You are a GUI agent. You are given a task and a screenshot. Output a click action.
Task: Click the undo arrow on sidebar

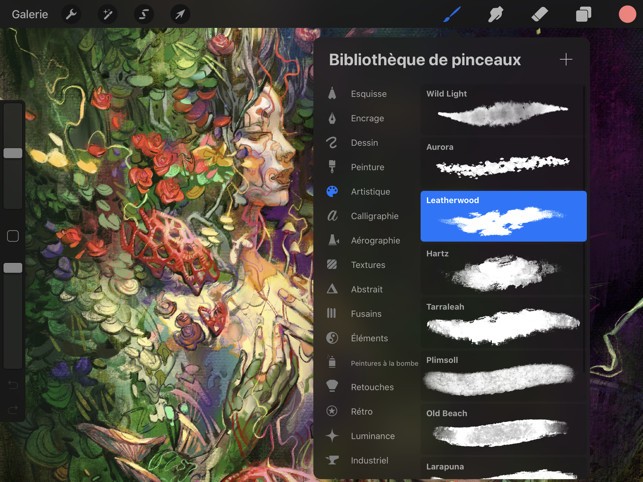click(13, 385)
